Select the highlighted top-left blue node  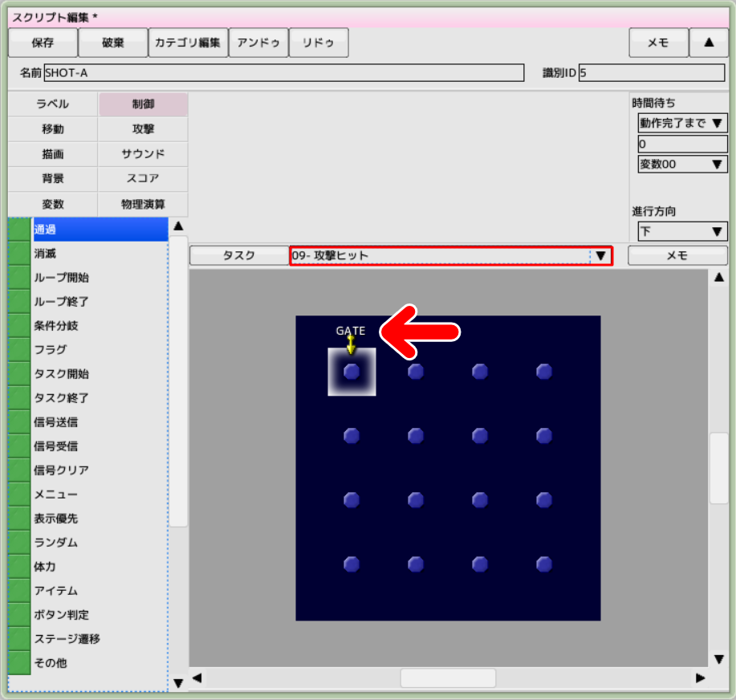(x=352, y=372)
